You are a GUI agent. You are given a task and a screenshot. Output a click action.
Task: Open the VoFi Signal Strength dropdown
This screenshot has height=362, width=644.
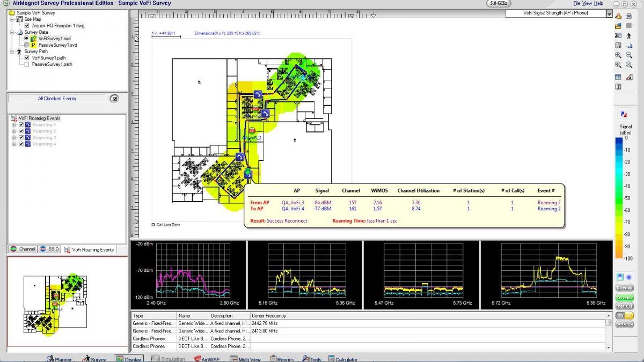click(x=609, y=13)
